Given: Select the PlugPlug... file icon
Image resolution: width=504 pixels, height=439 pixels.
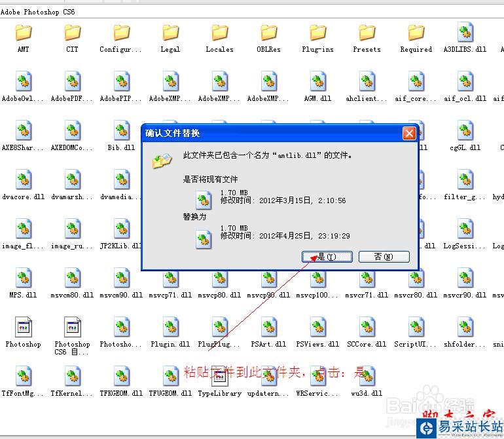Looking at the screenshot, I should click(220, 327).
